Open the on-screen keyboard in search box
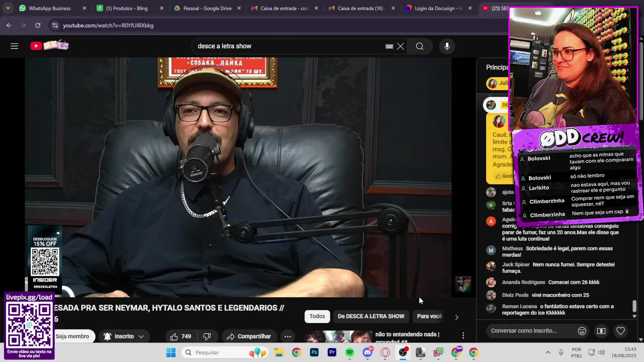644x362 pixels. 389,46
